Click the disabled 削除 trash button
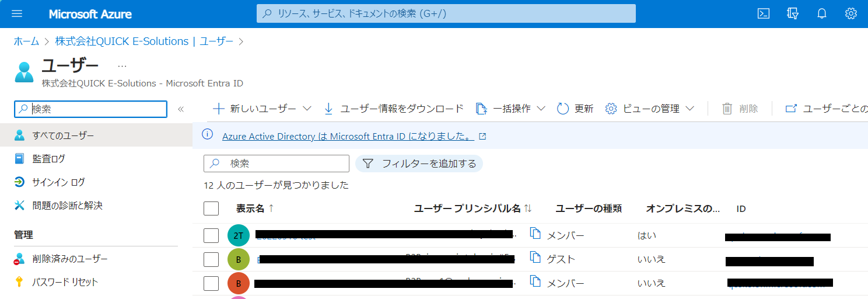868x299 pixels. [740, 109]
